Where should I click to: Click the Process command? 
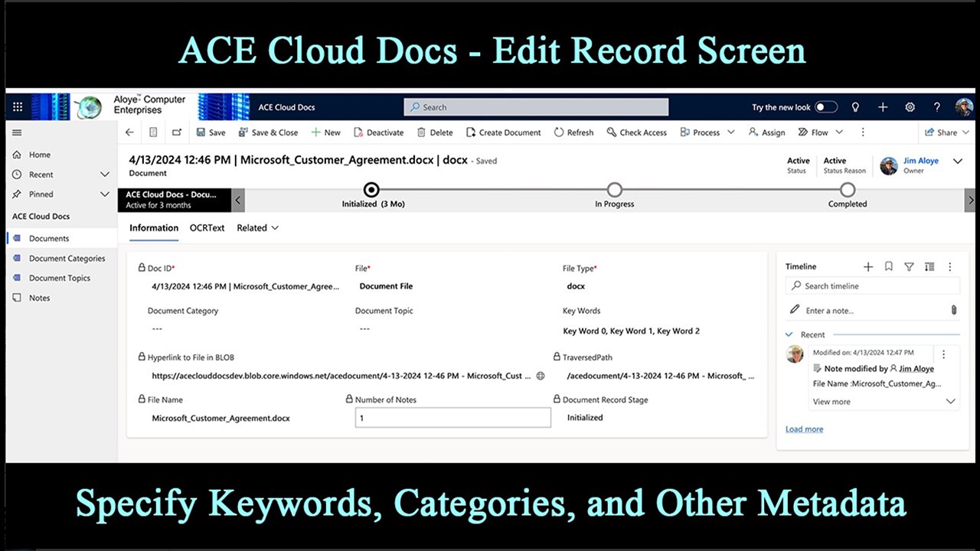700,132
